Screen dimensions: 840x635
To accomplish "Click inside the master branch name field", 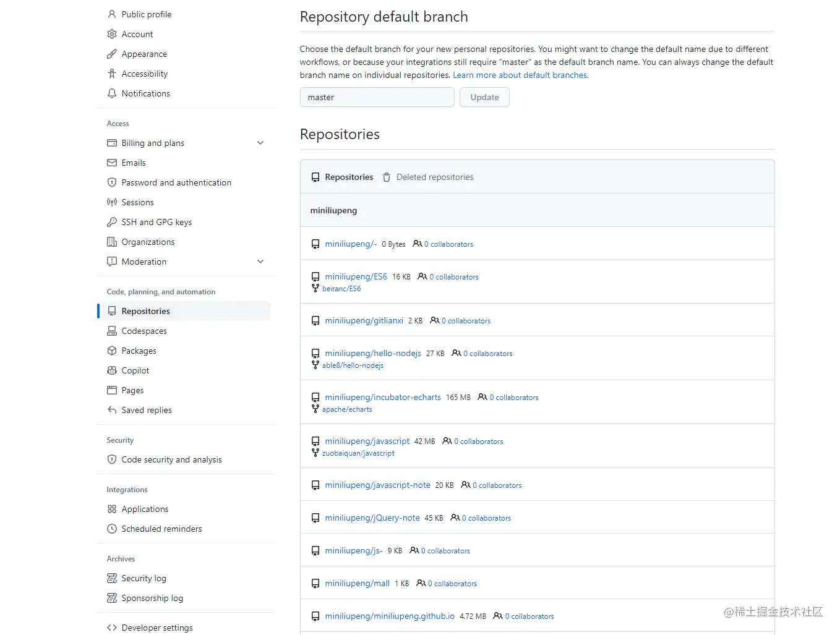I will point(377,97).
